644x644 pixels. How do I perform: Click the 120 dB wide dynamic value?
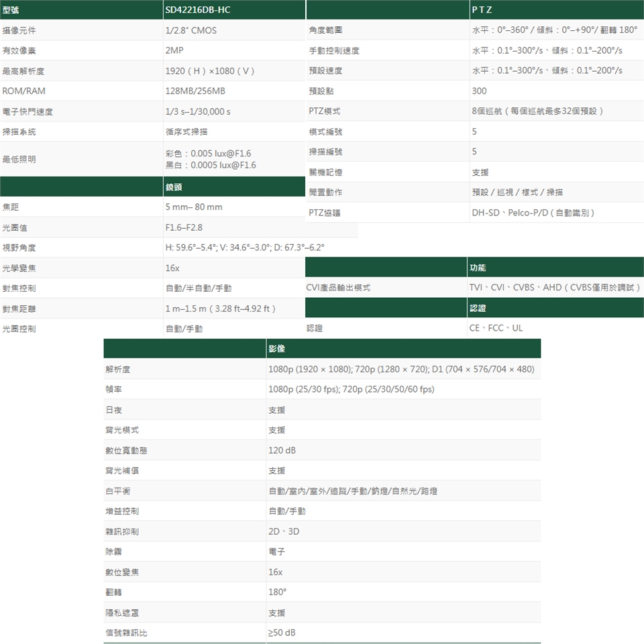pos(282,450)
